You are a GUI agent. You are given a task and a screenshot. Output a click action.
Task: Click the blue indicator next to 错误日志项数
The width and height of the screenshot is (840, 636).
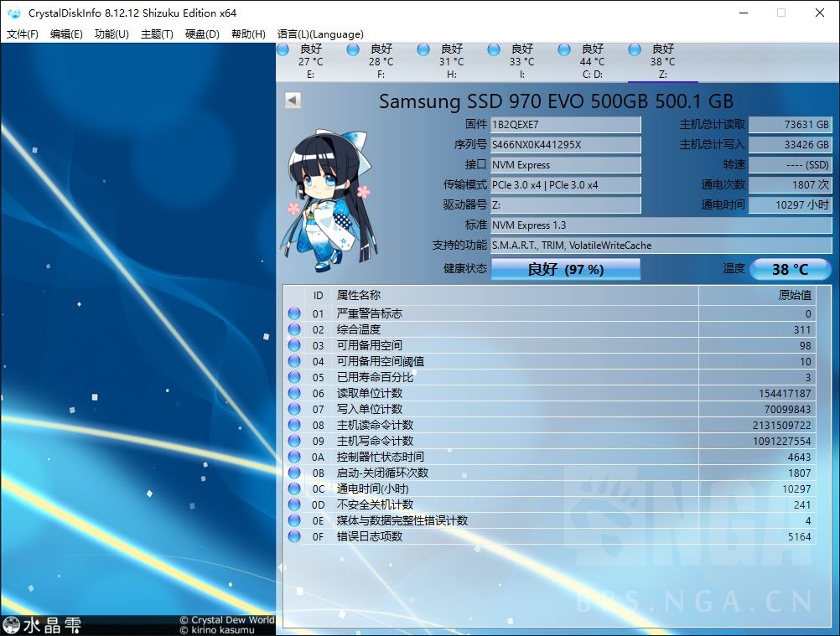(294, 536)
